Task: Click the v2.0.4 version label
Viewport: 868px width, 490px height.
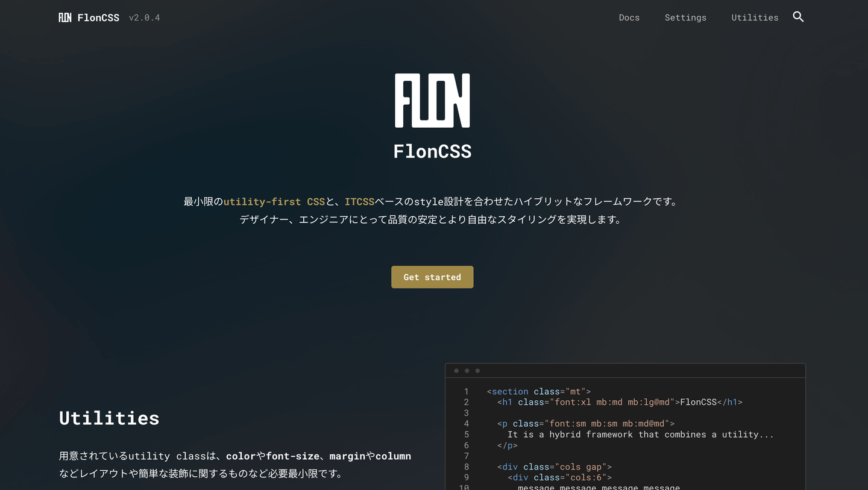Action: coord(145,17)
